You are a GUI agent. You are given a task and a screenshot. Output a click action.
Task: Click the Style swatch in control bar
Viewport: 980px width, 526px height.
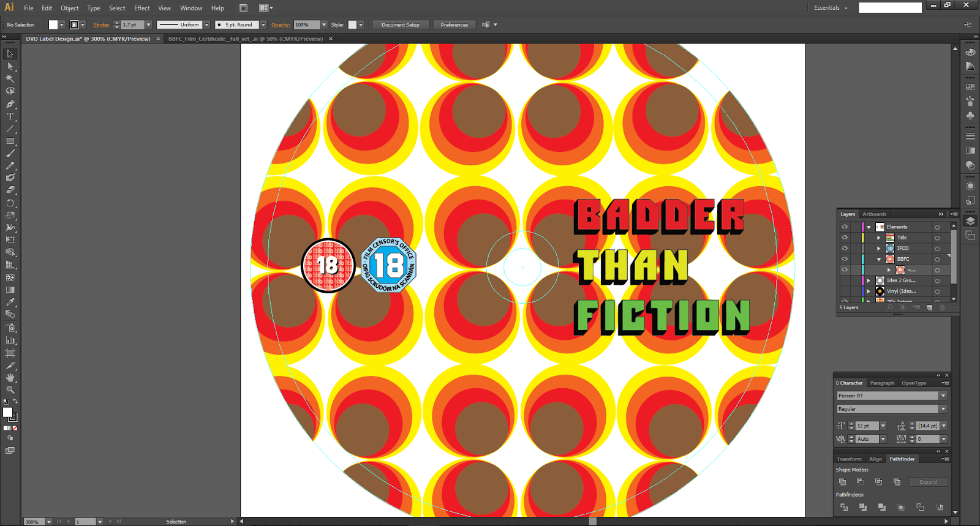tap(352, 25)
